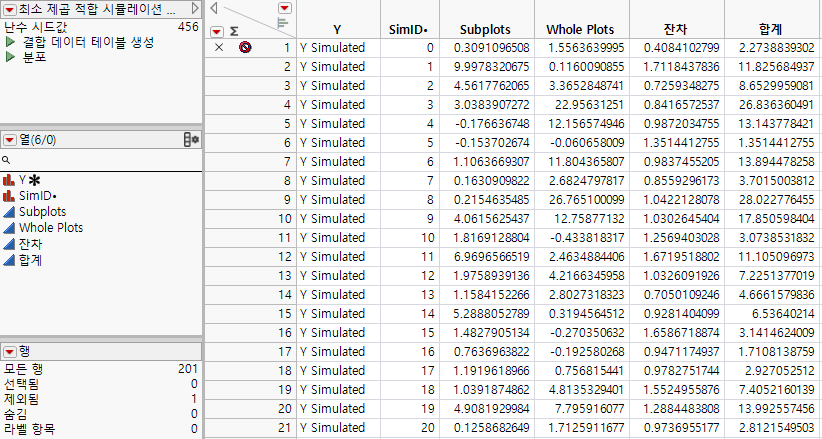Viewport: 822px width, 439px height.
Task: Open the data grid row red triangle menu
Action: (x=217, y=31)
